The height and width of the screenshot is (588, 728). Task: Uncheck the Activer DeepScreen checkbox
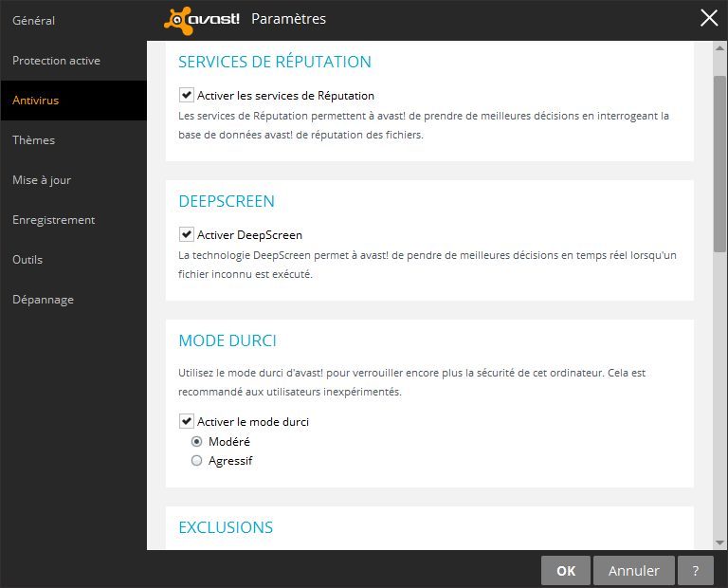pyautogui.click(x=186, y=234)
